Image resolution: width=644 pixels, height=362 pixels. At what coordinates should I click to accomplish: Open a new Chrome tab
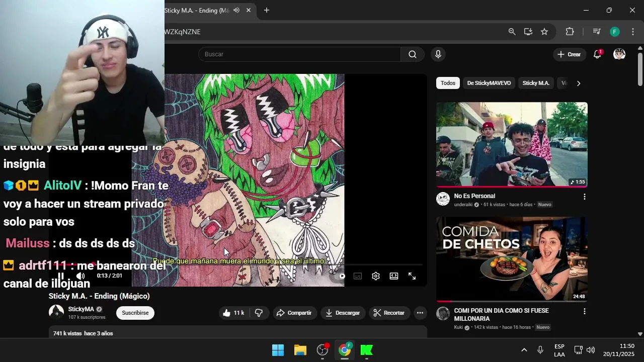coord(267,10)
